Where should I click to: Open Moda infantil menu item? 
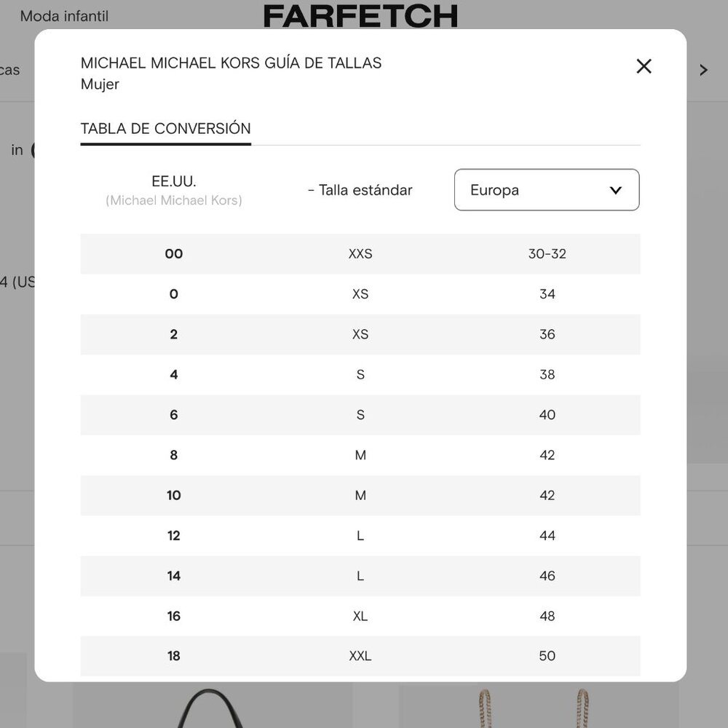point(64,16)
